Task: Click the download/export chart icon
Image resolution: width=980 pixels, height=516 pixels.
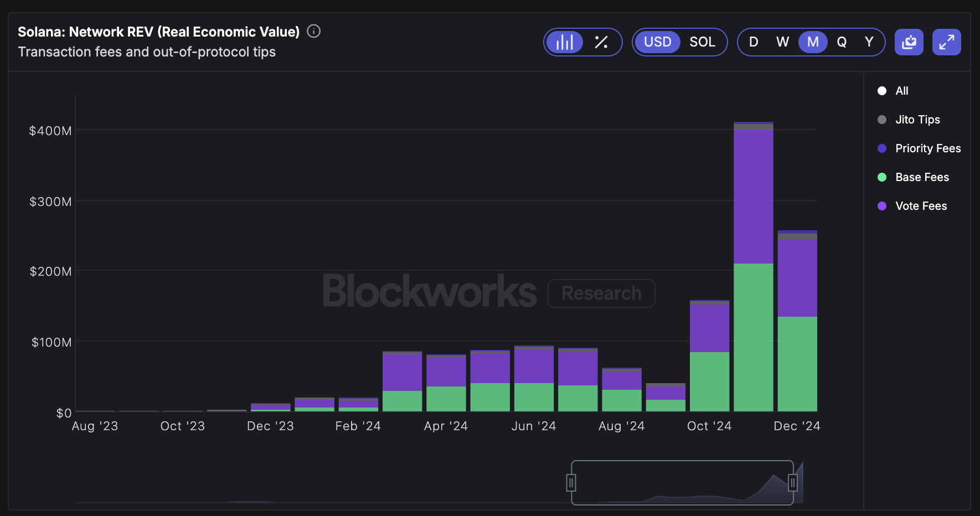Action: (909, 42)
